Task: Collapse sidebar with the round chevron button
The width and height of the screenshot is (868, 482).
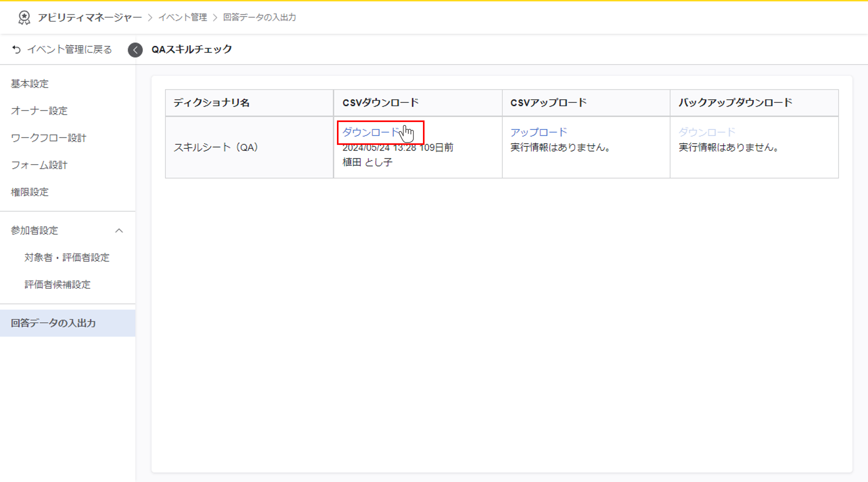Action: pyautogui.click(x=135, y=50)
